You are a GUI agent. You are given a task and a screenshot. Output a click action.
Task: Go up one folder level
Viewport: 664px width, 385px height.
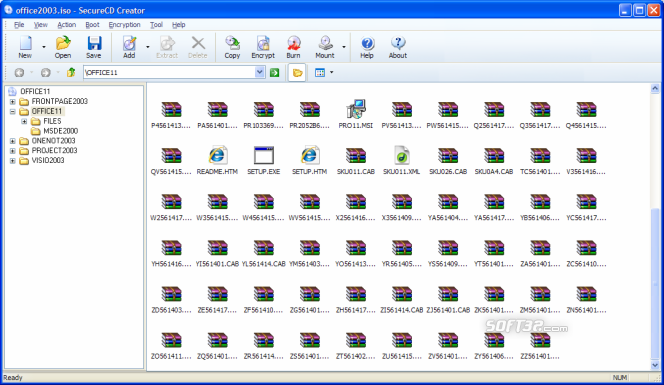pyautogui.click(x=71, y=72)
